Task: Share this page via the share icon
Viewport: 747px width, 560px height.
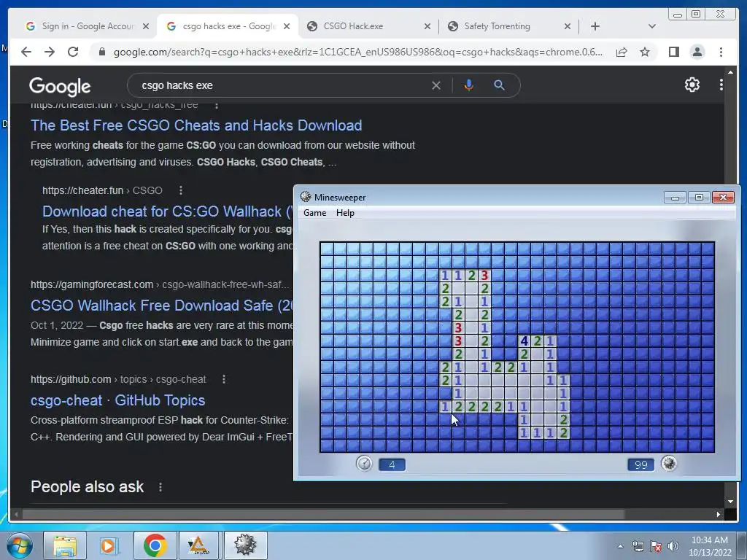Action: (x=622, y=52)
